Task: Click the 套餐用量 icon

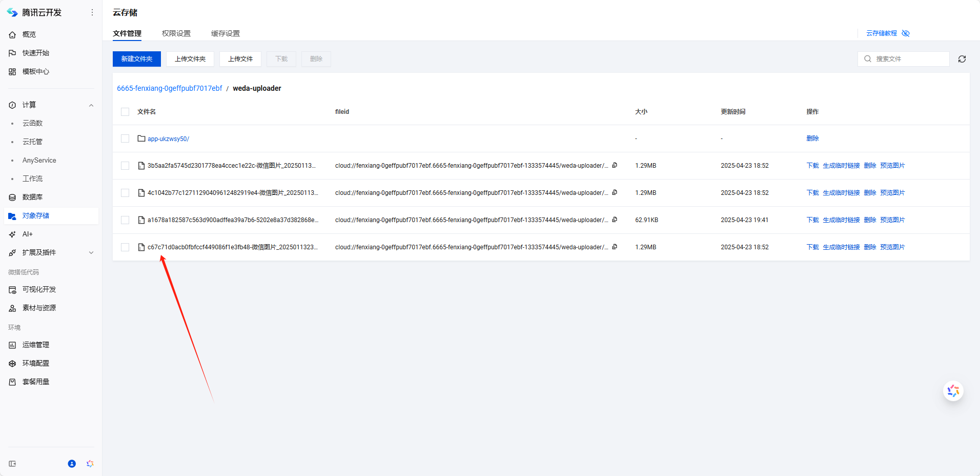Action: click(12, 382)
